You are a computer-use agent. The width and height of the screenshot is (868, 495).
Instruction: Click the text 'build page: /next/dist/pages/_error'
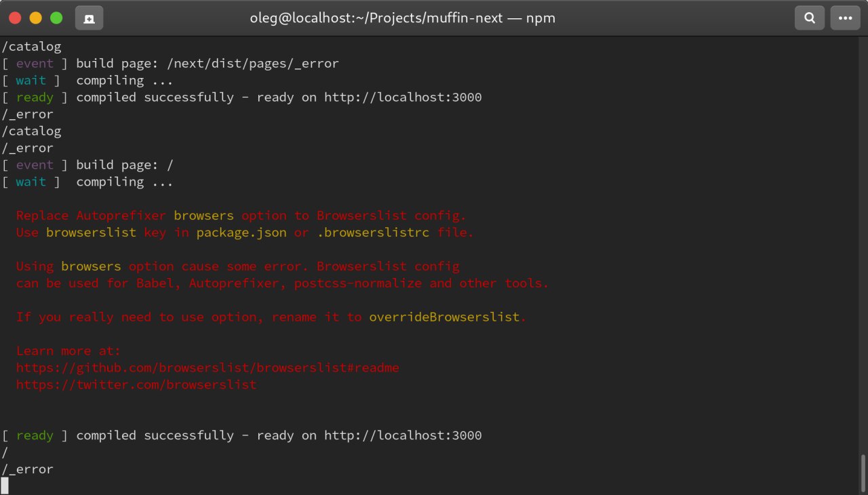pyautogui.click(x=208, y=64)
